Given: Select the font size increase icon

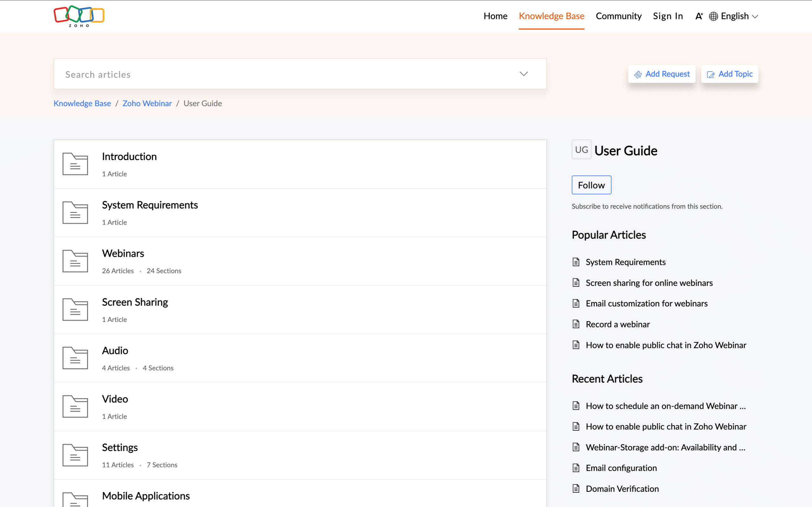Looking at the screenshot, I should pyautogui.click(x=699, y=16).
